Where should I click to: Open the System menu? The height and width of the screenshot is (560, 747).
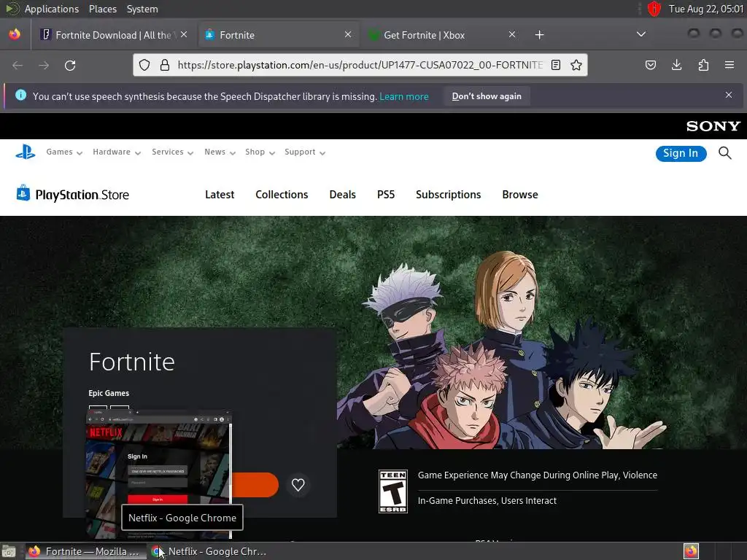tap(142, 9)
